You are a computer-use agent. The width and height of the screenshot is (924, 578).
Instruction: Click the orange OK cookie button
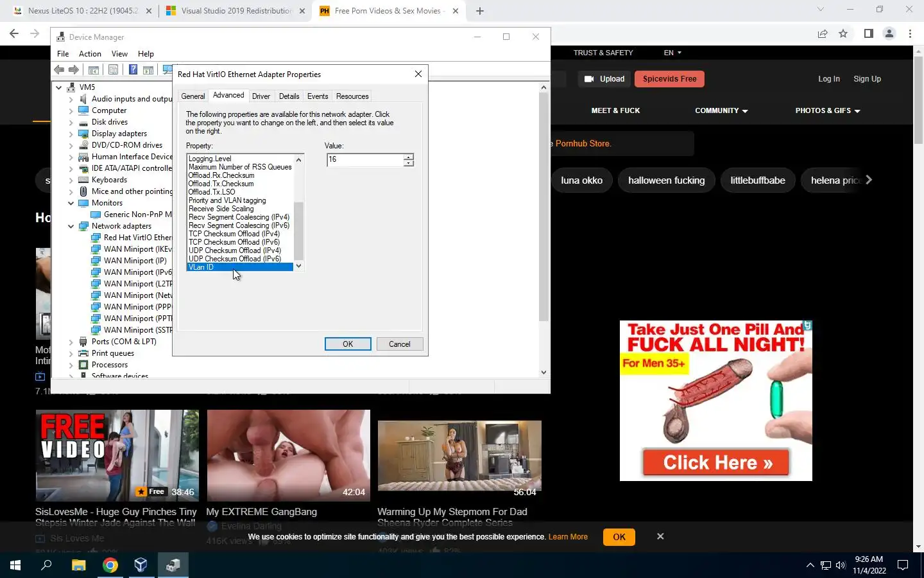pos(619,537)
